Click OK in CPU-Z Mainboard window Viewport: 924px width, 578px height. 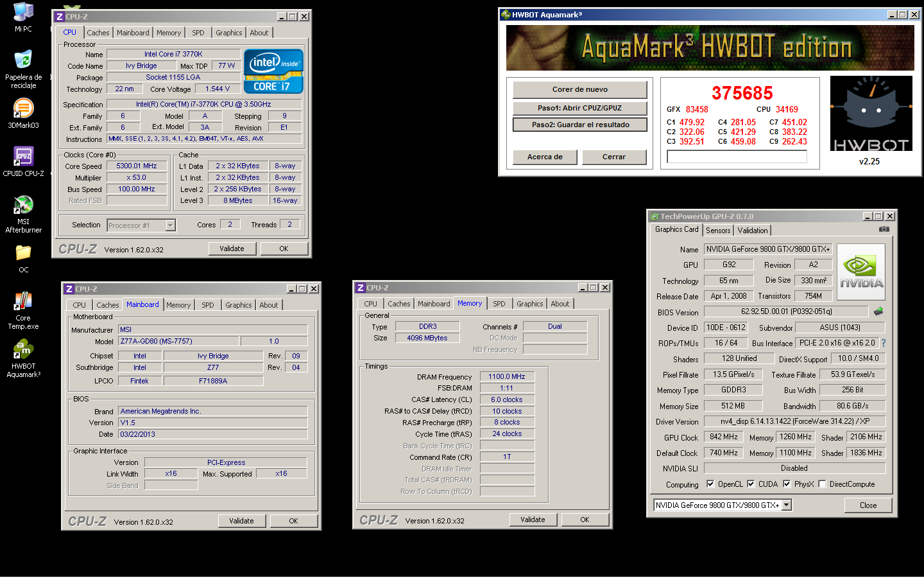pos(293,521)
